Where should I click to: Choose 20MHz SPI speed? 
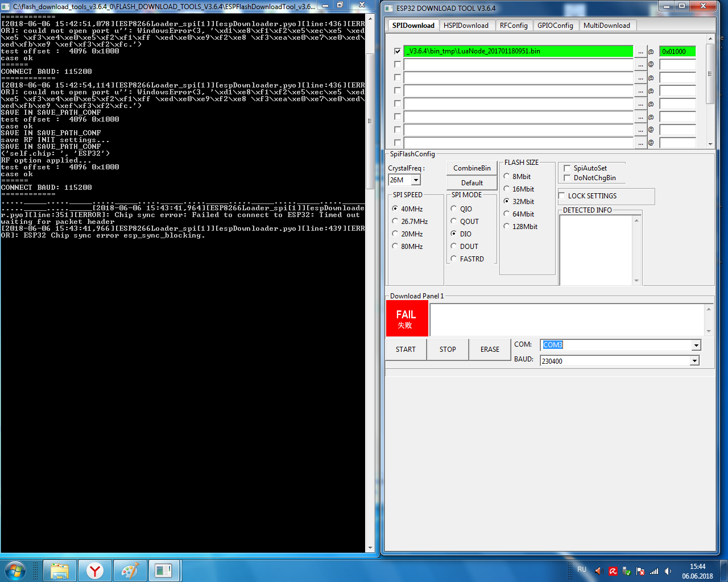[395, 234]
